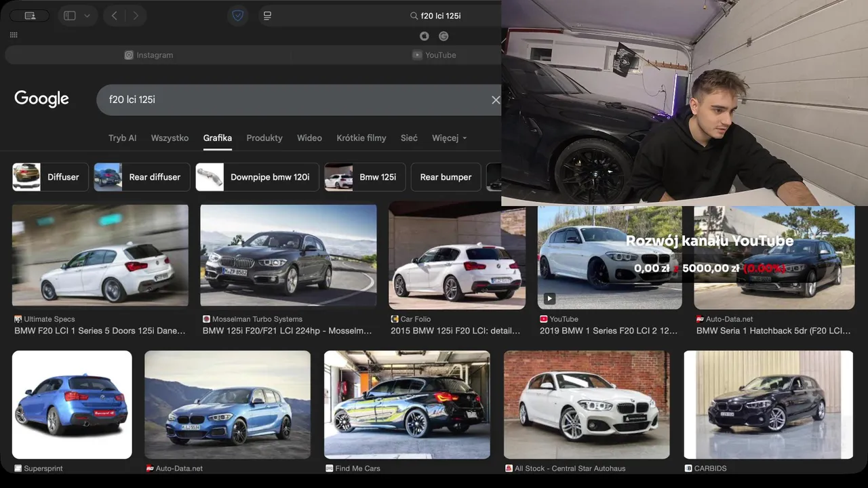
Task: Switch to Sieć results tab
Action: [x=409, y=138]
